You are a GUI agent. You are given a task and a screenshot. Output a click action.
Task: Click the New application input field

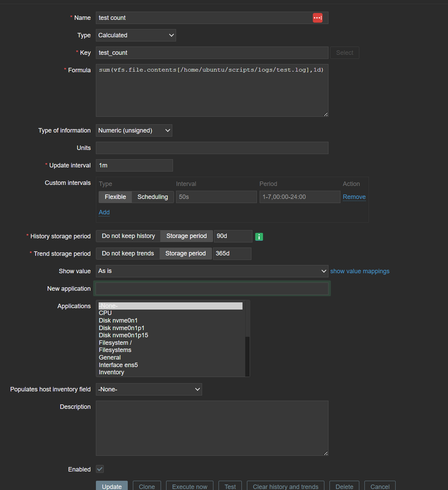pos(212,289)
